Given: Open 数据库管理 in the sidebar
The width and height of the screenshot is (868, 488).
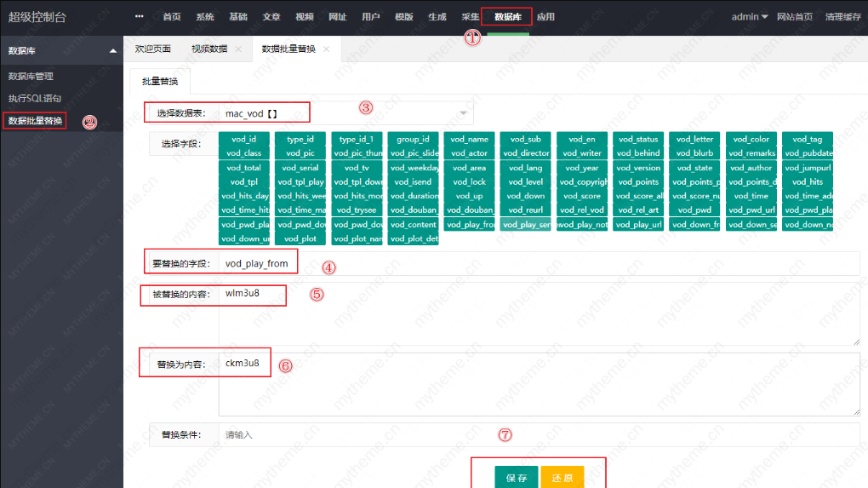Looking at the screenshot, I should coord(31,77).
